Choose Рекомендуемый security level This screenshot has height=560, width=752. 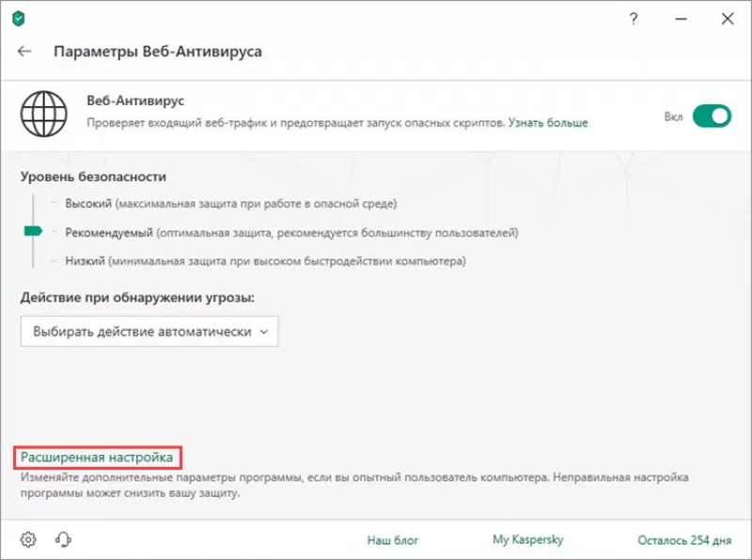(109, 232)
